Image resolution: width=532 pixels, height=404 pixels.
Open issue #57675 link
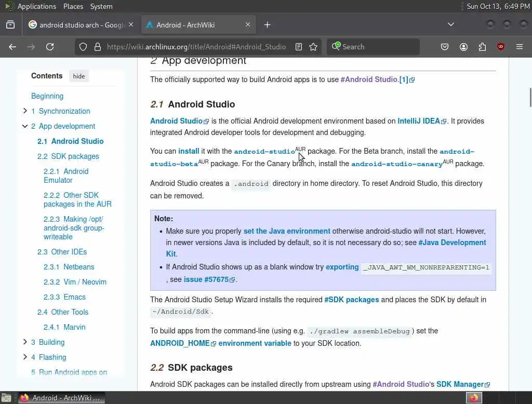point(209,279)
